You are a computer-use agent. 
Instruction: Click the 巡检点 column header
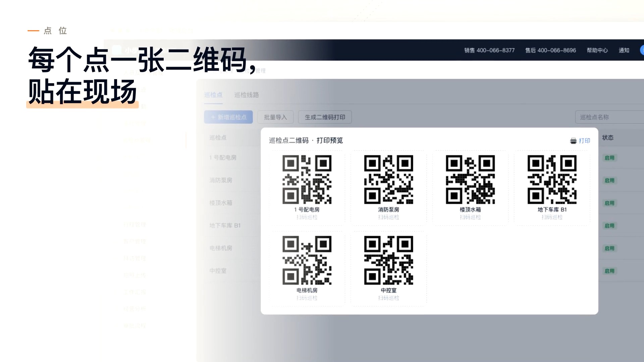218,137
